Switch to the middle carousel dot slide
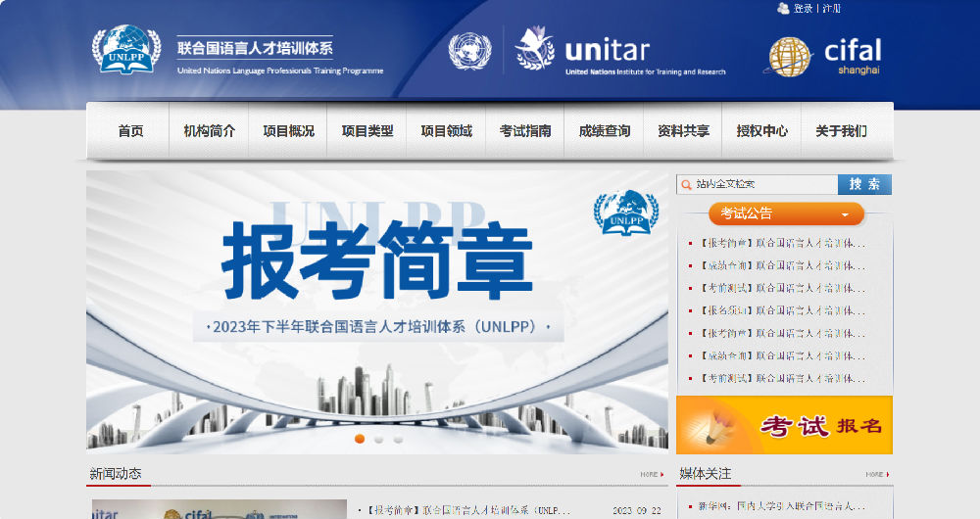This screenshot has width=980, height=519. [x=378, y=440]
